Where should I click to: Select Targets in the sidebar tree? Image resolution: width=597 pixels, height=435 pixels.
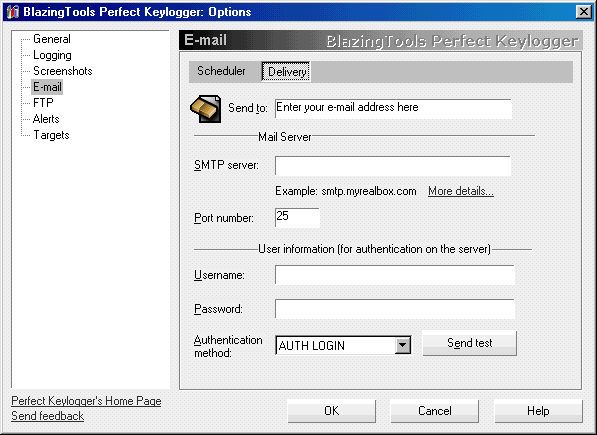(51, 135)
